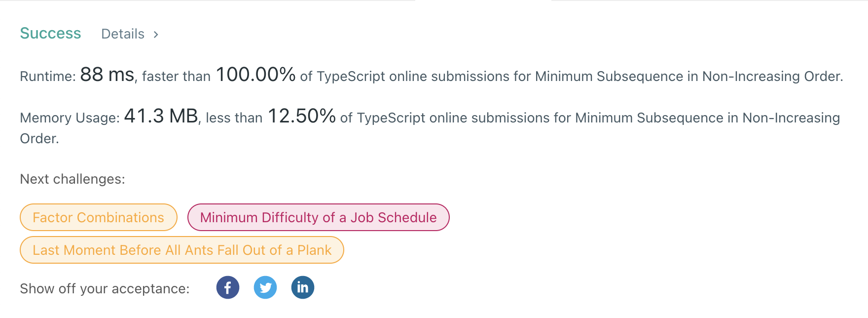Click the "Show off your acceptance:" label

105,288
